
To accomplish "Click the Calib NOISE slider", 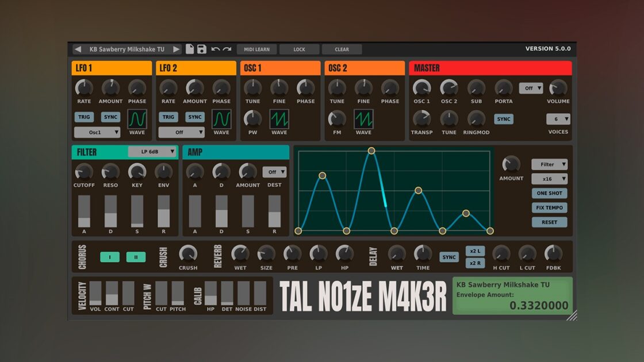I will [x=243, y=293].
